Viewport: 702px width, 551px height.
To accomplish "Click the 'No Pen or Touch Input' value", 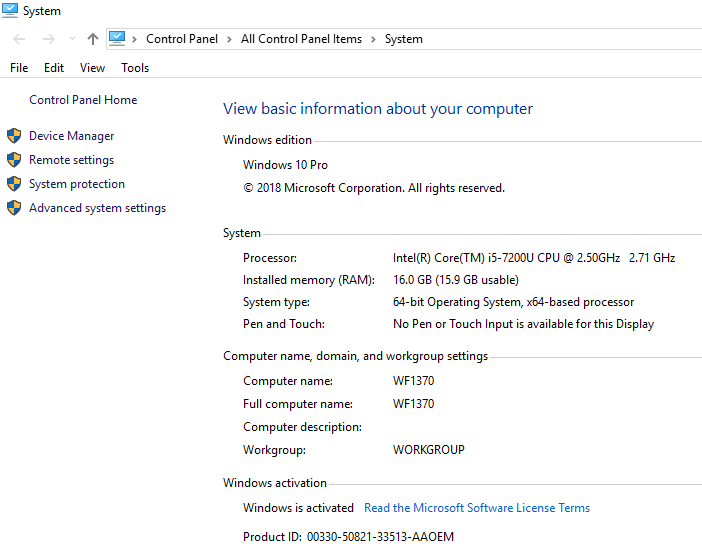I will click(523, 324).
